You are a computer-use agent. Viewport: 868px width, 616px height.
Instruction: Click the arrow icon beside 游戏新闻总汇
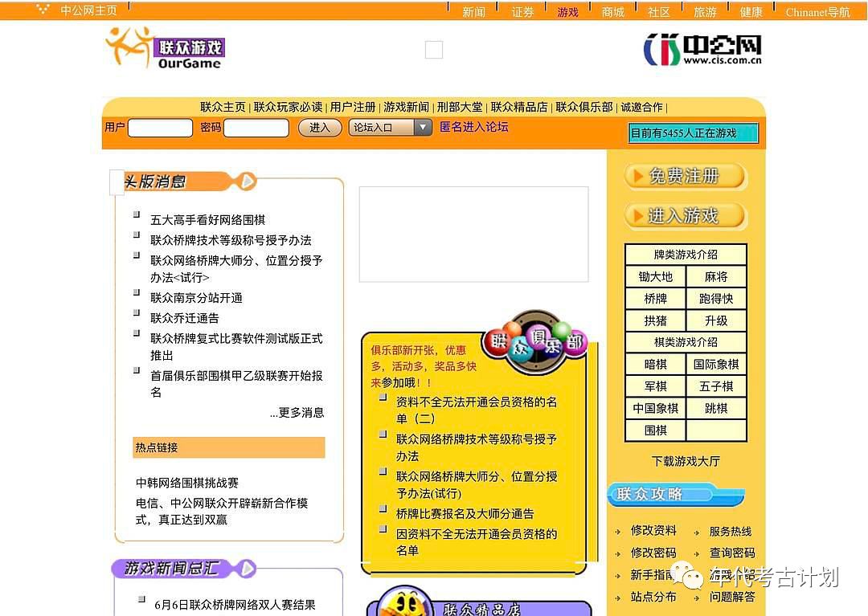tap(247, 569)
